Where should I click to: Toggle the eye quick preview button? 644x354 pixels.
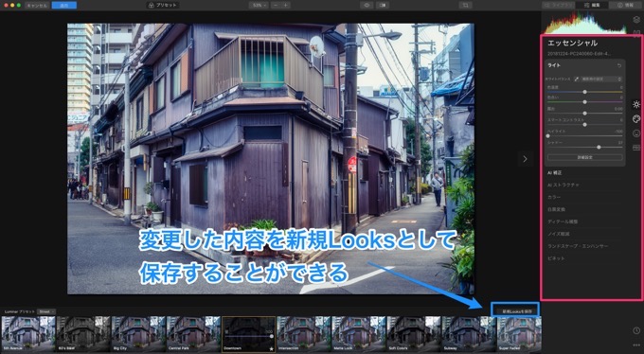pos(367,6)
